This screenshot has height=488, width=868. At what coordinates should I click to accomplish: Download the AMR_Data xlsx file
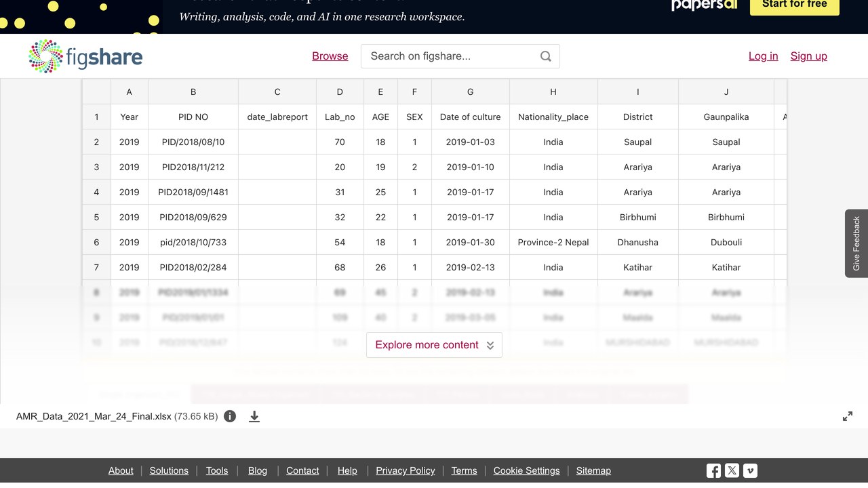(x=254, y=416)
